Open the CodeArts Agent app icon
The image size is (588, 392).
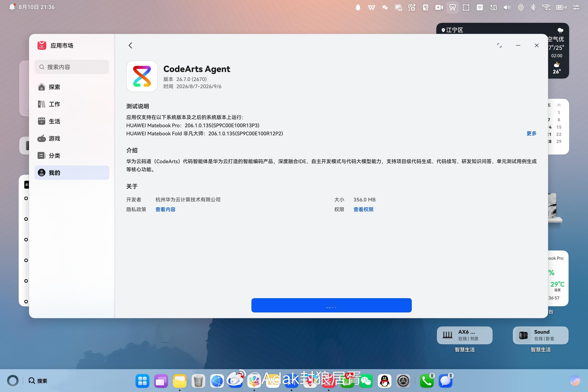pyautogui.click(x=142, y=76)
